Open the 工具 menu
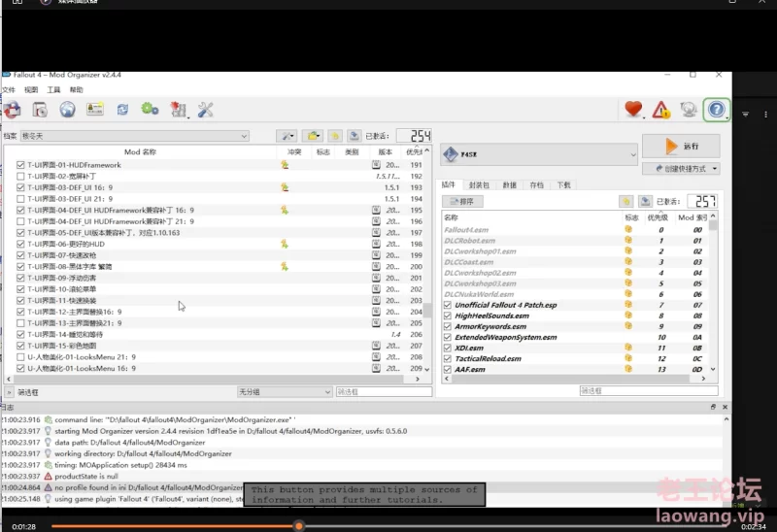 [53, 89]
